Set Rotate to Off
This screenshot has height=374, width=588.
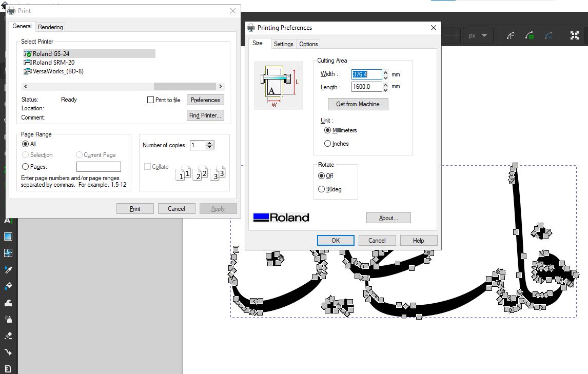(x=321, y=176)
